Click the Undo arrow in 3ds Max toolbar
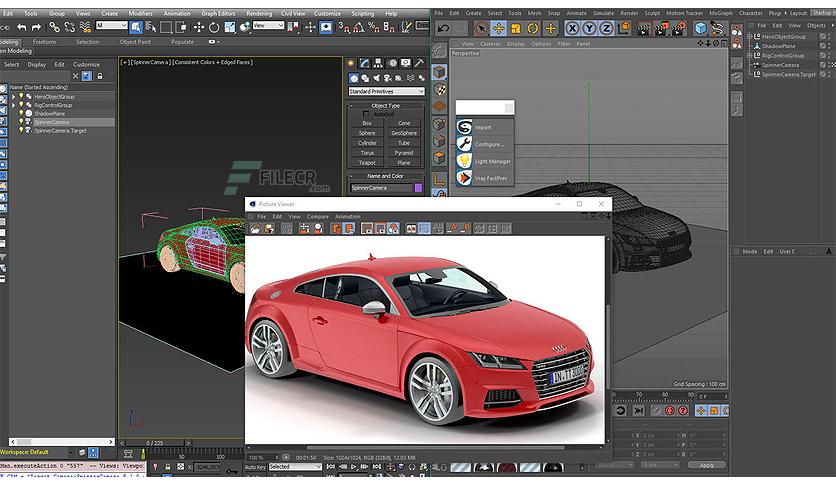The image size is (836, 484). coord(22,27)
